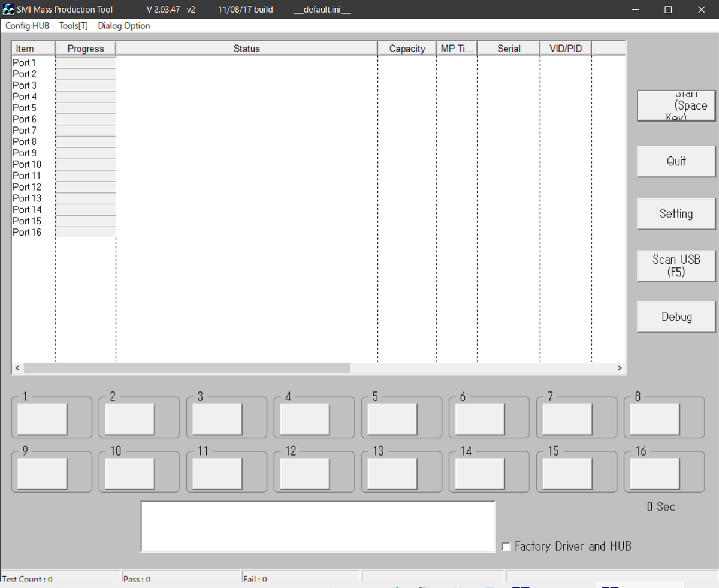Click the port 1 slot button
This screenshot has width=719, height=588.
[x=42, y=419]
